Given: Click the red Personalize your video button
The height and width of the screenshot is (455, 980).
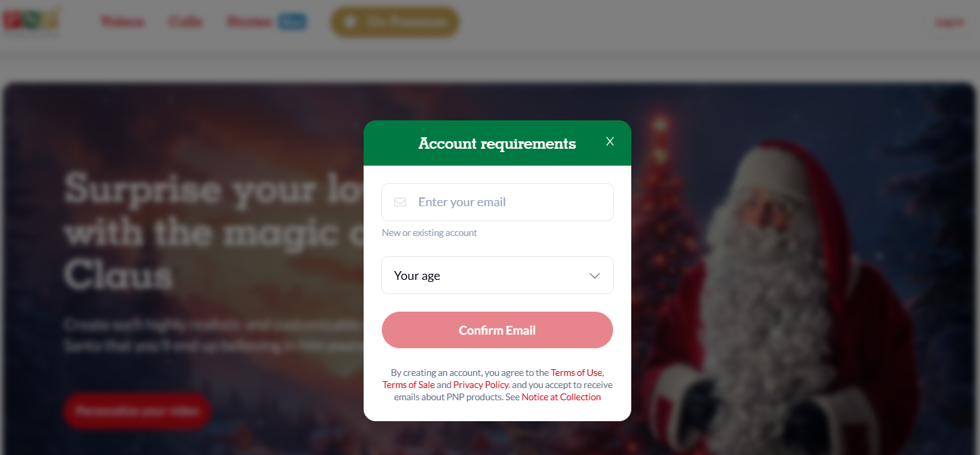Looking at the screenshot, I should click(x=137, y=410).
